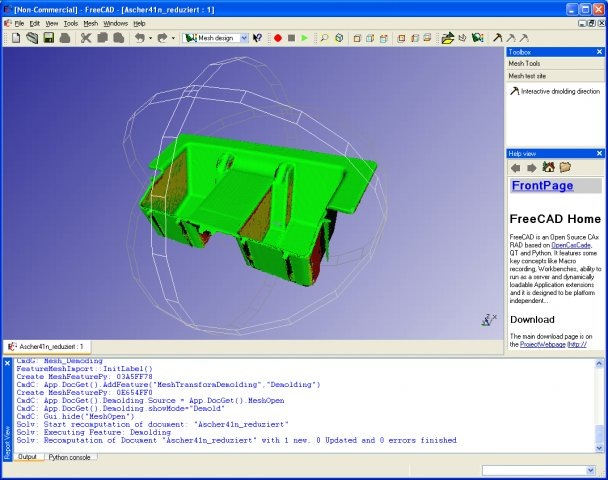Click the Fit all view icon
Image resolution: width=608 pixels, height=480 pixels.
(339, 38)
